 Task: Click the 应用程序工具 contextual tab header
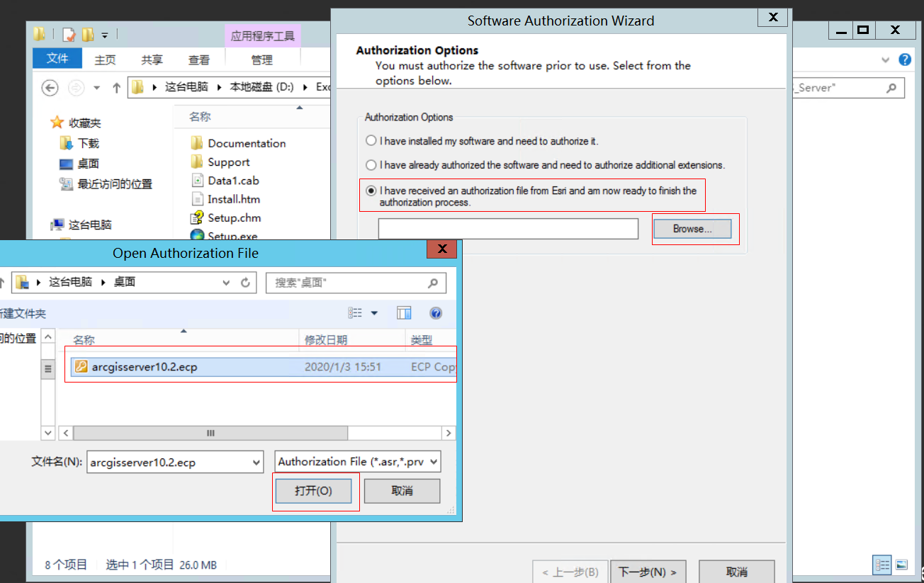[262, 36]
